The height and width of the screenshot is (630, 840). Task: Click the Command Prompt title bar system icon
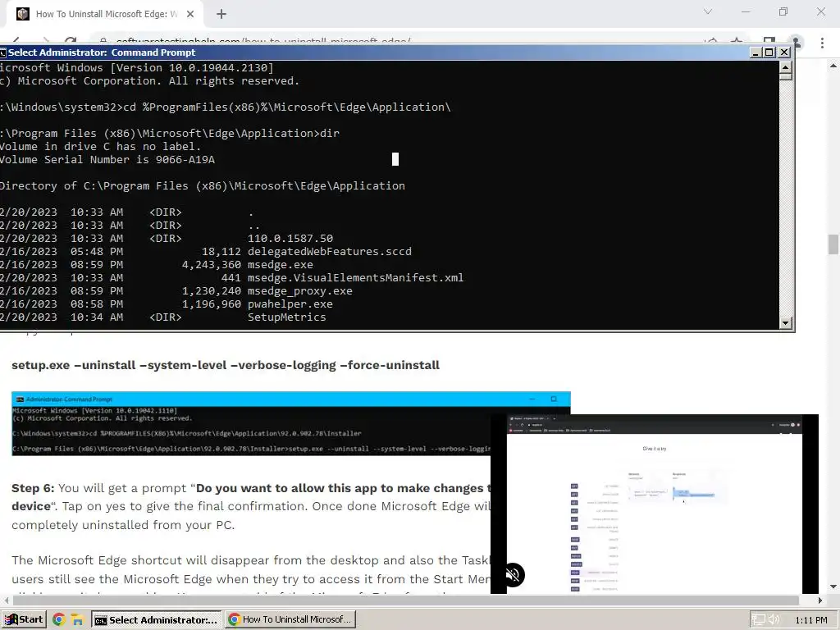pyautogui.click(x=2, y=52)
